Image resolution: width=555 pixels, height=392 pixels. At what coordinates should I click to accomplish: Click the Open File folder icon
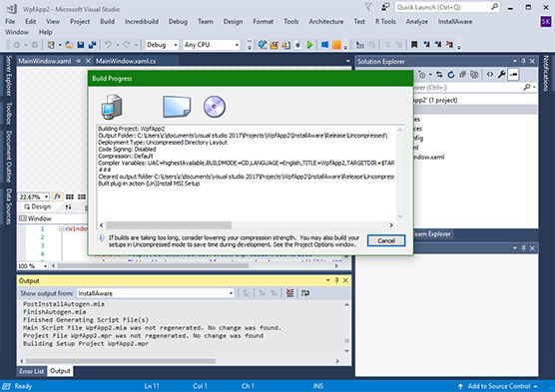coord(69,45)
